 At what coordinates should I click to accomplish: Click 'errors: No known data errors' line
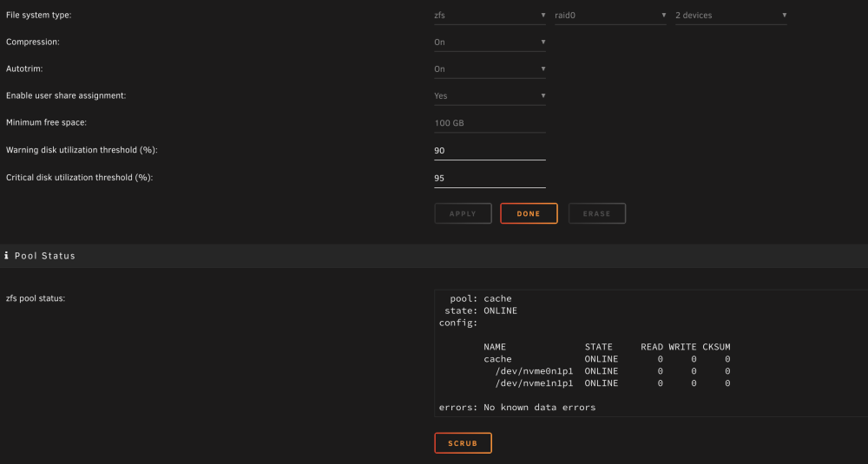pos(517,408)
